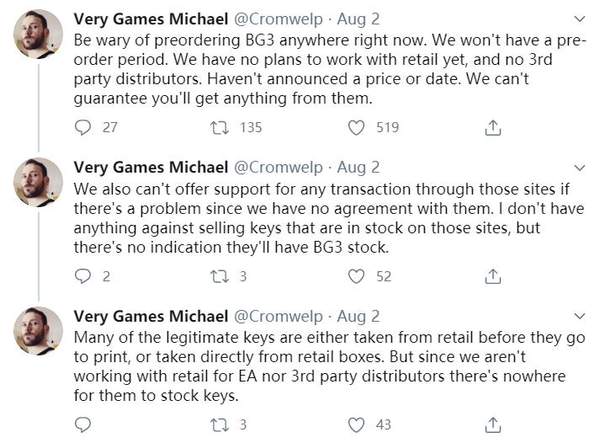This screenshot has width=600, height=443.
Task: Click the profile avatar on the third tweet
Action: [x=39, y=336]
